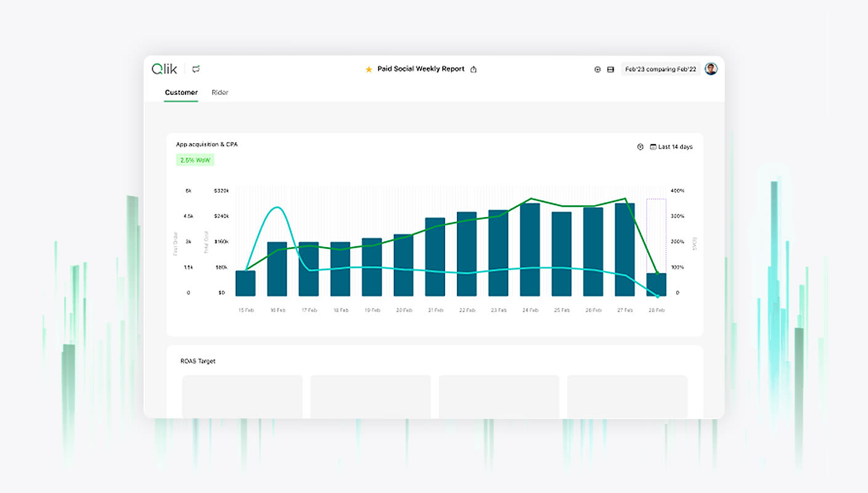Toggle the 2.5% WoW badge highlight
The width and height of the screenshot is (868, 493).
195,160
